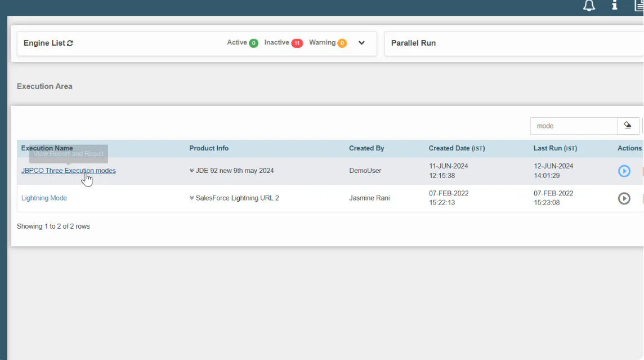Sort by Created Date (IST) column header

click(x=457, y=148)
